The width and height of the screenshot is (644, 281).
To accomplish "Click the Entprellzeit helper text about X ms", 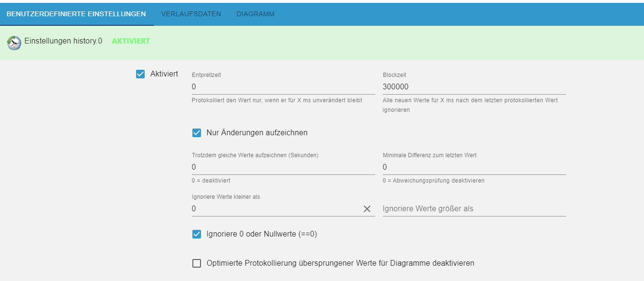I will (x=277, y=100).
